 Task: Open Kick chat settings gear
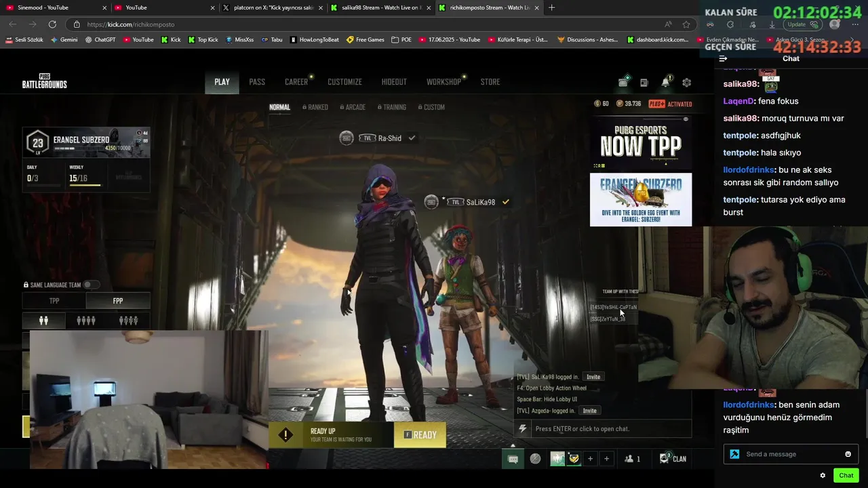coord(823,475)
